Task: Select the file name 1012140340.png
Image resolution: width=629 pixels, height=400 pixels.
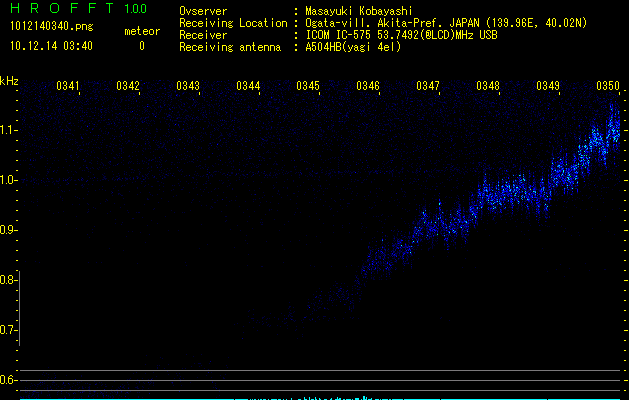Action: tap(52, 26)
